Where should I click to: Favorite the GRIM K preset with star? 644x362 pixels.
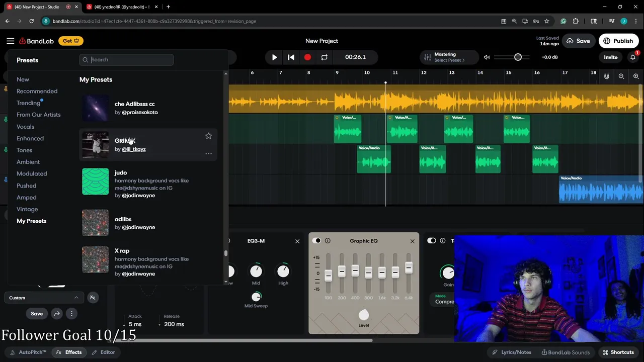tap(208, 136)
